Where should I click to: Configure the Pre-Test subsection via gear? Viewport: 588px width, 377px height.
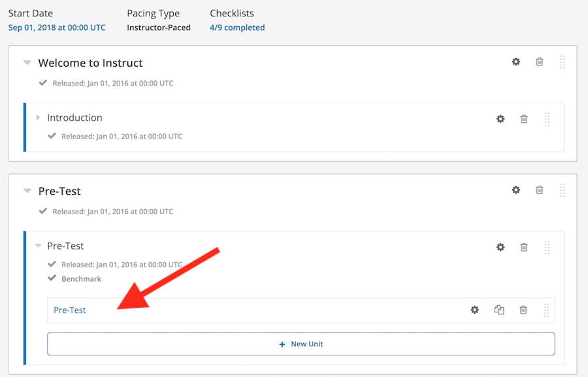click(x=500, y=247)
